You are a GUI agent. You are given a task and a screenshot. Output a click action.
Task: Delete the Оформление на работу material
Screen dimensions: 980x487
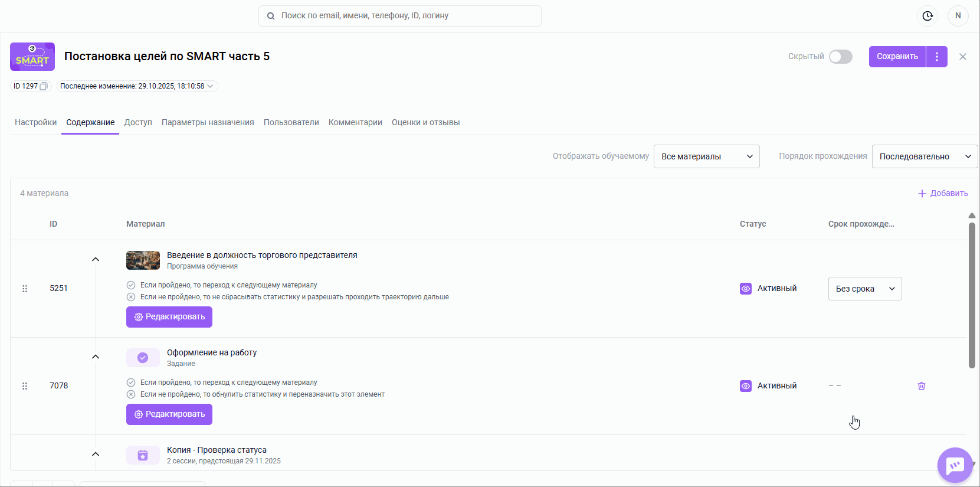pyautogui.click(x=922, y=386)
